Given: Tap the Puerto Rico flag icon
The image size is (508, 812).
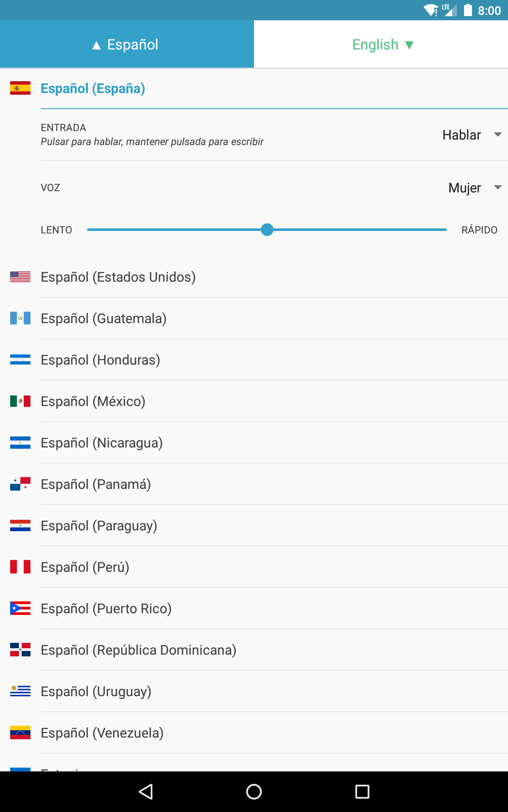Looking at the screenshot, I should [20, 608].
